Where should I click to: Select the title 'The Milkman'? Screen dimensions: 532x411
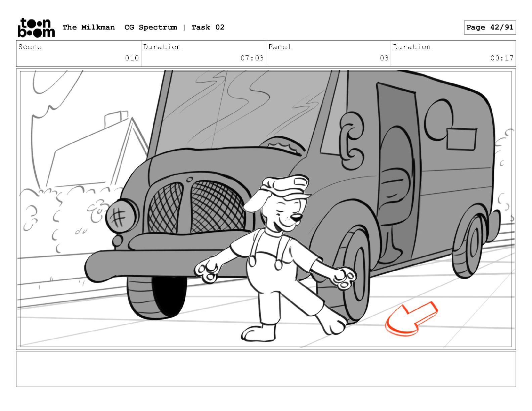click(89, 27)
